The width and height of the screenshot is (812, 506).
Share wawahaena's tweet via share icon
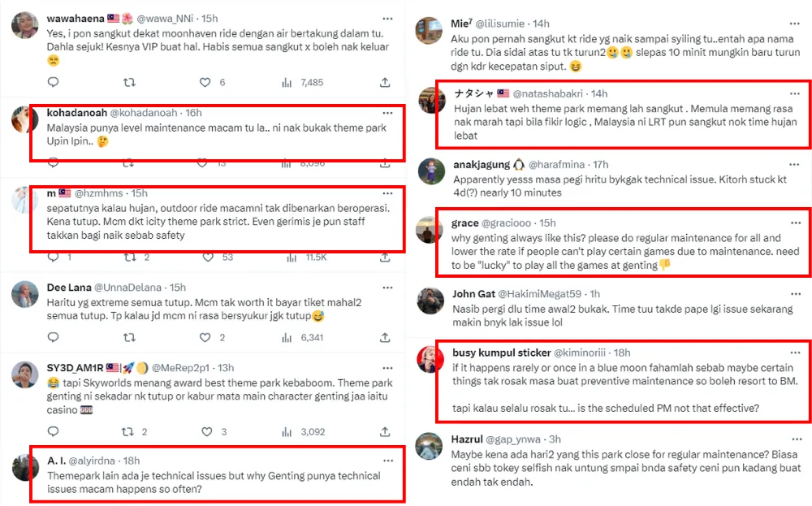pyautogui.click(x=384, y=82)
